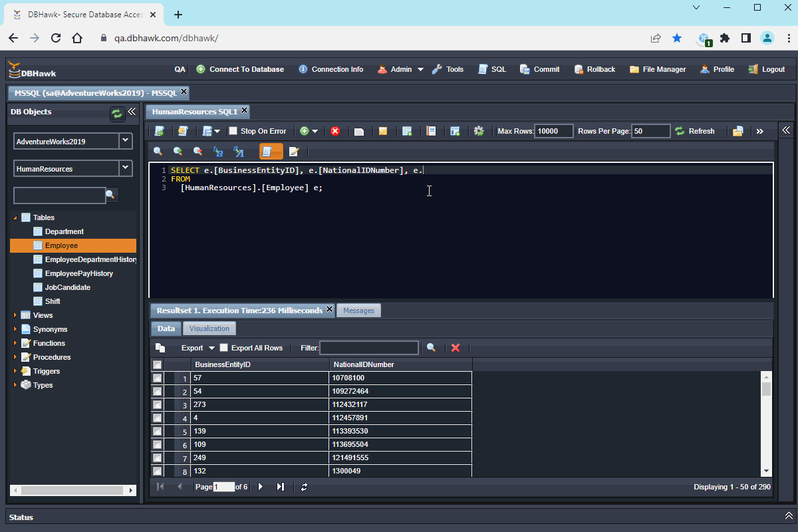Open the HumanResources schema dropdown
Image resolution: width=798 pixels, height=532 pixels.
(x=124, y=168)
